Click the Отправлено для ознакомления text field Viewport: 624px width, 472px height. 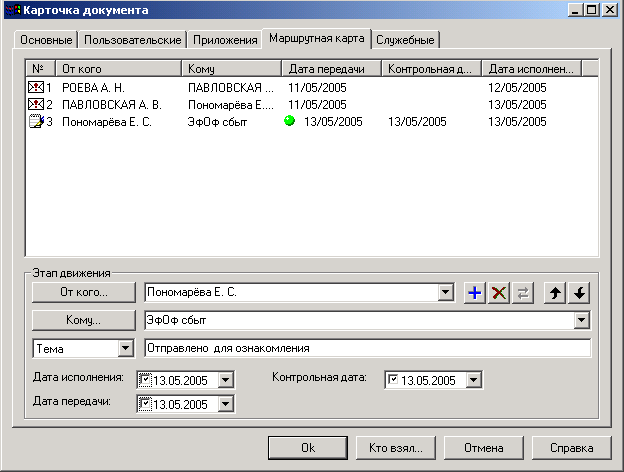[x=368, y=348]
